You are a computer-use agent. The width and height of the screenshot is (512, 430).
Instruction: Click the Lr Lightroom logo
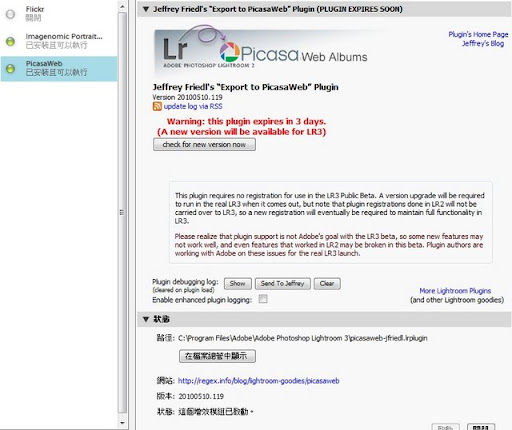[x=175, y=49]
